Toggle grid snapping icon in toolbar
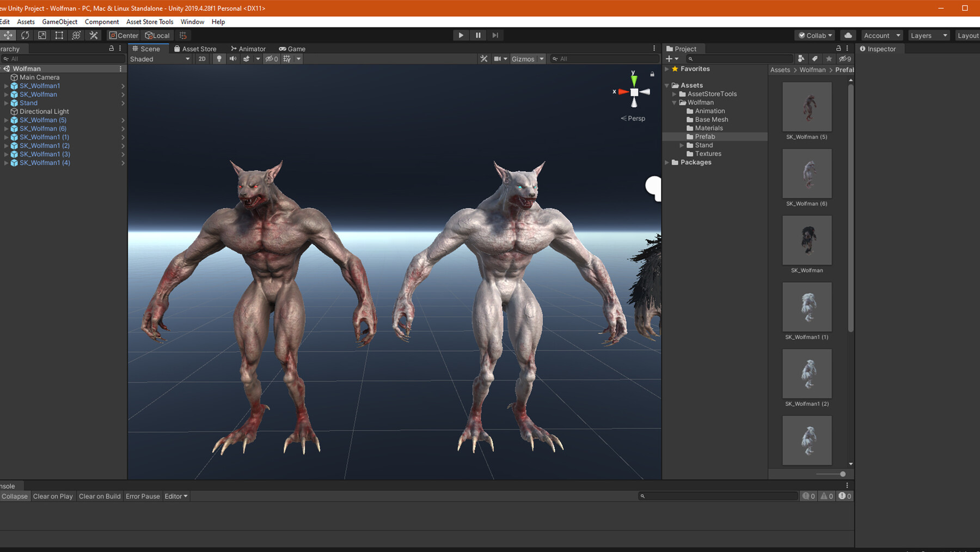This screenshot has height=552, width=980. click(x=183, y=35)
